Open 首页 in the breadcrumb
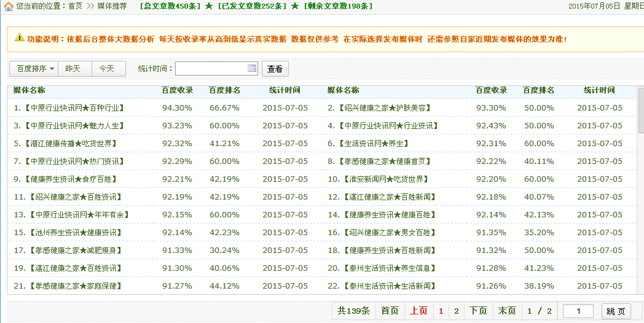The width and height of the screenshot is (644, 323). pyautogui.click(x=75, y=6)
